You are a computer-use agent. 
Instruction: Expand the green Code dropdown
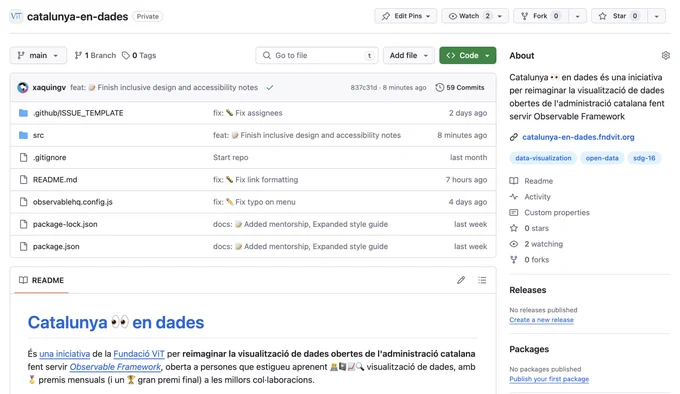[468, 55]
